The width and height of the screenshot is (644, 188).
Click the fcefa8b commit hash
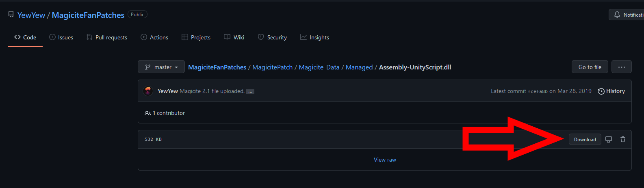pyautogui.click(x=538, y=91)
